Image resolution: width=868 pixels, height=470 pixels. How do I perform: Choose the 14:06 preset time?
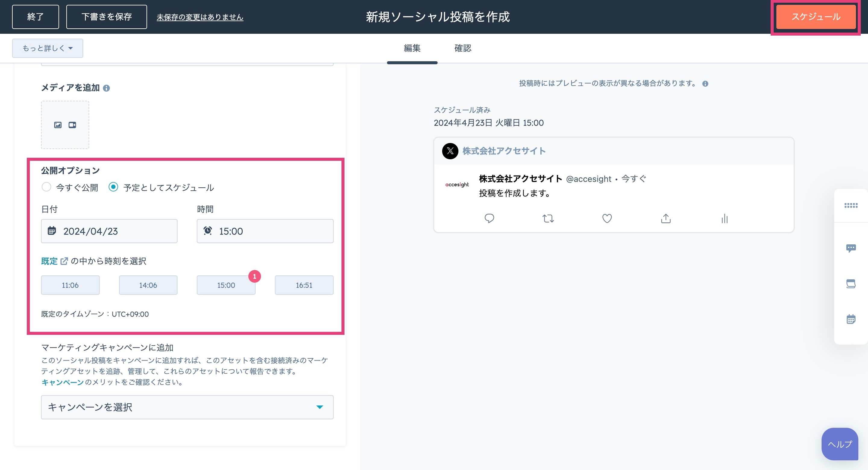pyautogui.click(x=148, y=285)
